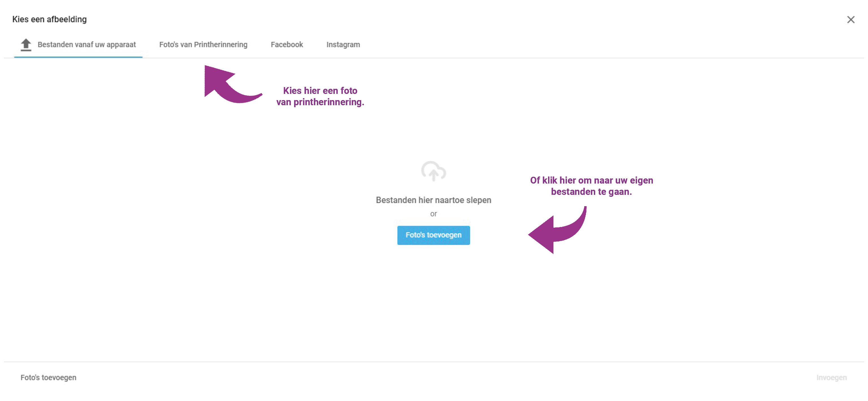Click the Bestanden hier naartoe slepen text
This screenshot has width=868, height=401.
[x=433, y=200]
